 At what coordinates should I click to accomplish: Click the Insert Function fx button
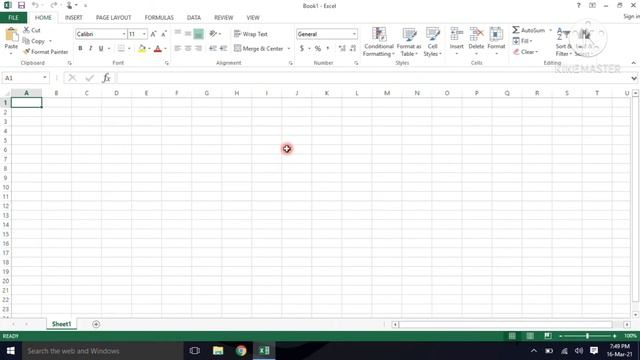point(106,78)
